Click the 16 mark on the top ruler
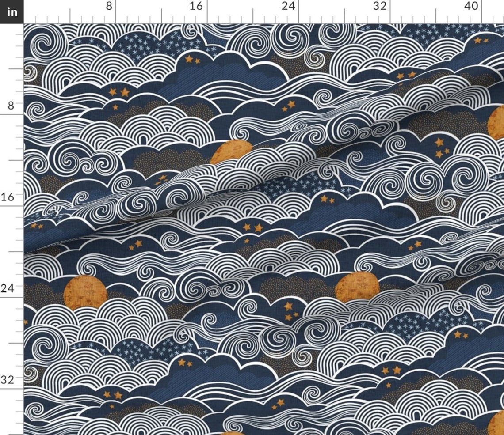This screenshot has width=504, height=435. pos(198,7)
